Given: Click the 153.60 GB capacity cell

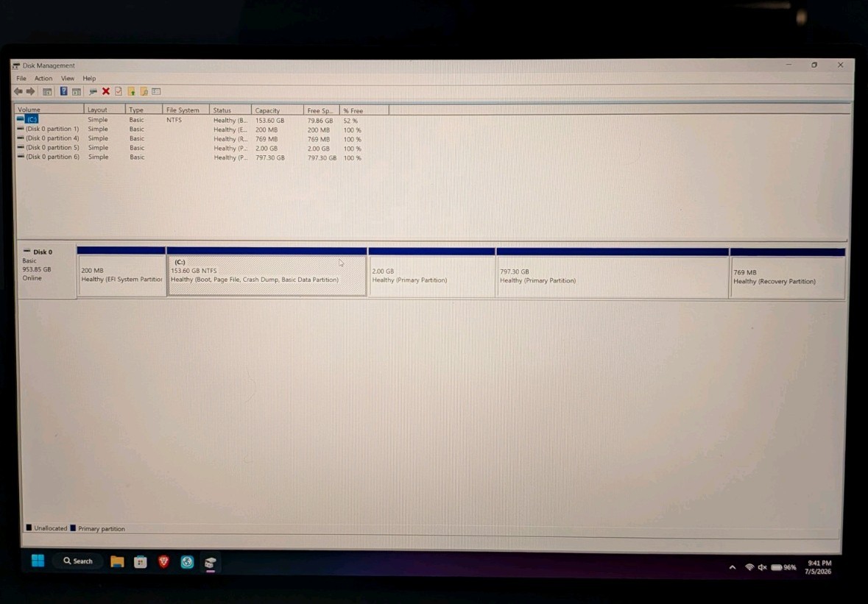Looking at the screenshot, I should pos(269,120).
